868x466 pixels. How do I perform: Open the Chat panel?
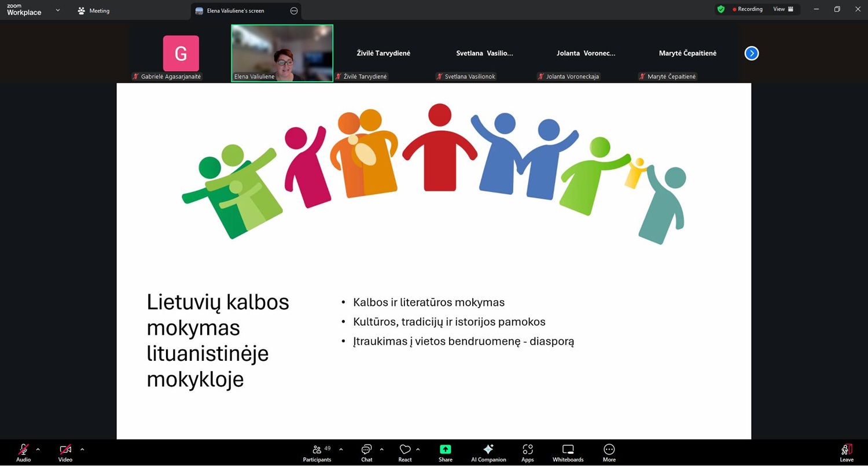pos(366,453)
